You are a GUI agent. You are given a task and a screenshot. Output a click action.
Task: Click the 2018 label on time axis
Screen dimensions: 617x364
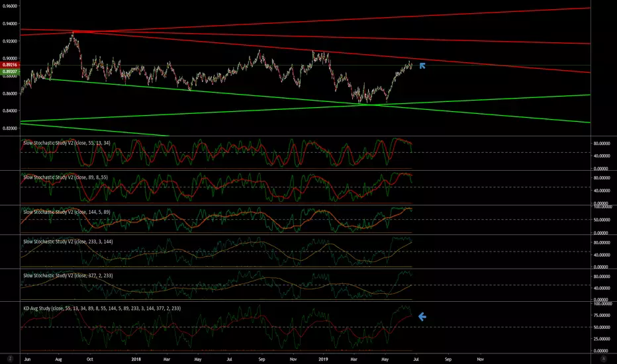136,359
